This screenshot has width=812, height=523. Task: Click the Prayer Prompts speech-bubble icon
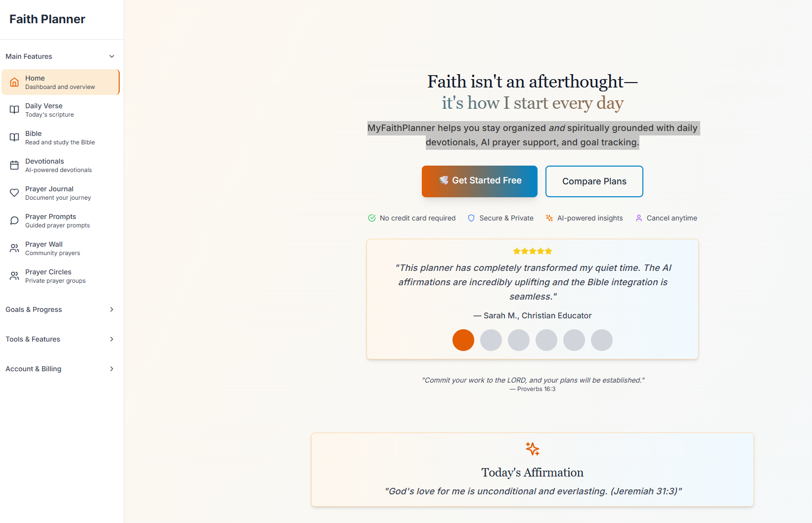(x=15, y=220)
